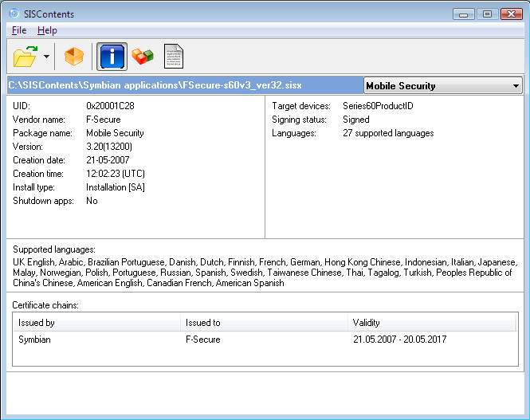Screen dimensions: 530x420
Task: Sort certificates by the Issued by column
Action: point(96,323)
